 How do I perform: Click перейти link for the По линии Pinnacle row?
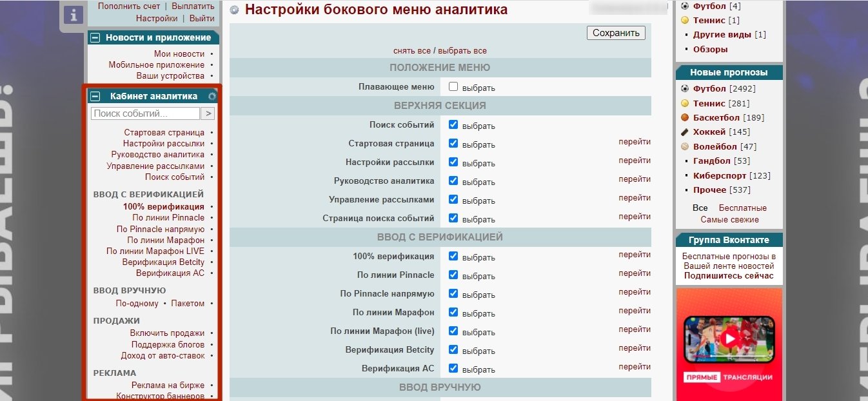coord(634,273)
